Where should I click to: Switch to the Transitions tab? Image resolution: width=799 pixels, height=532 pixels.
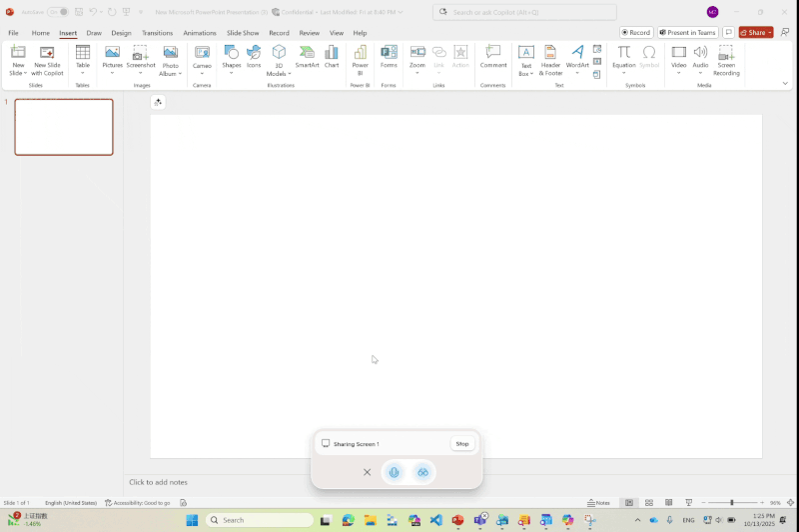pos(157,33)
